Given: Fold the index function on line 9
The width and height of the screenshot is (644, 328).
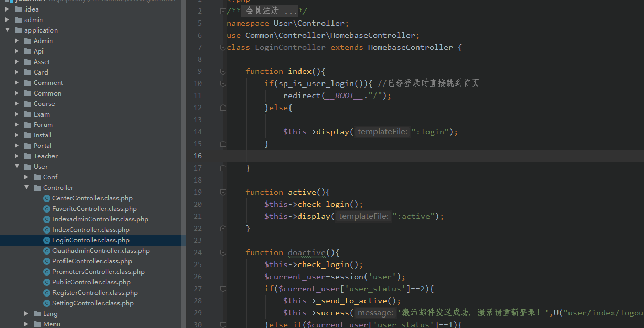Looking at the screenshot, I should tap(223, 71).
